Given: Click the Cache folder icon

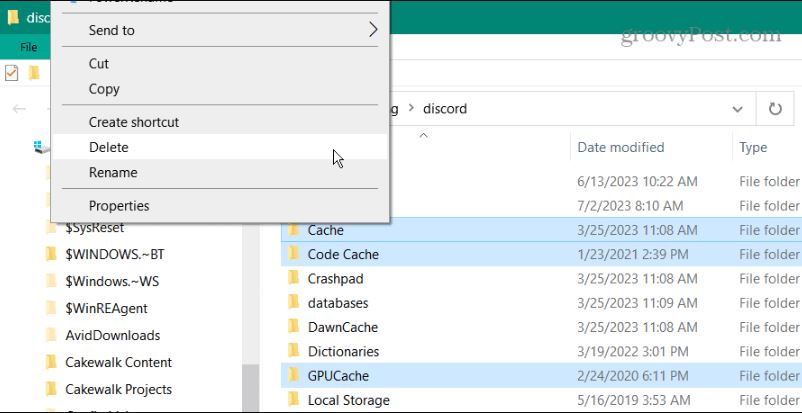Looking at the screenshot, I should [x=293, y=229].
